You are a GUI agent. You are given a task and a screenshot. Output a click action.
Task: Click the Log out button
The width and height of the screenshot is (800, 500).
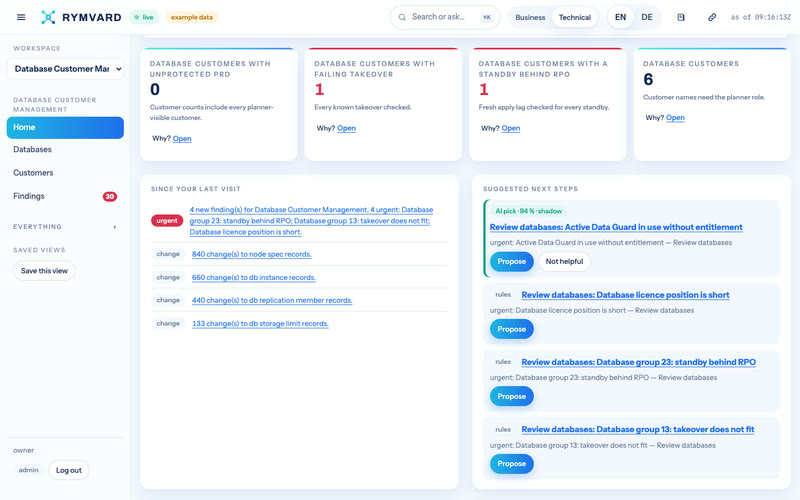(x=69, y=470)
